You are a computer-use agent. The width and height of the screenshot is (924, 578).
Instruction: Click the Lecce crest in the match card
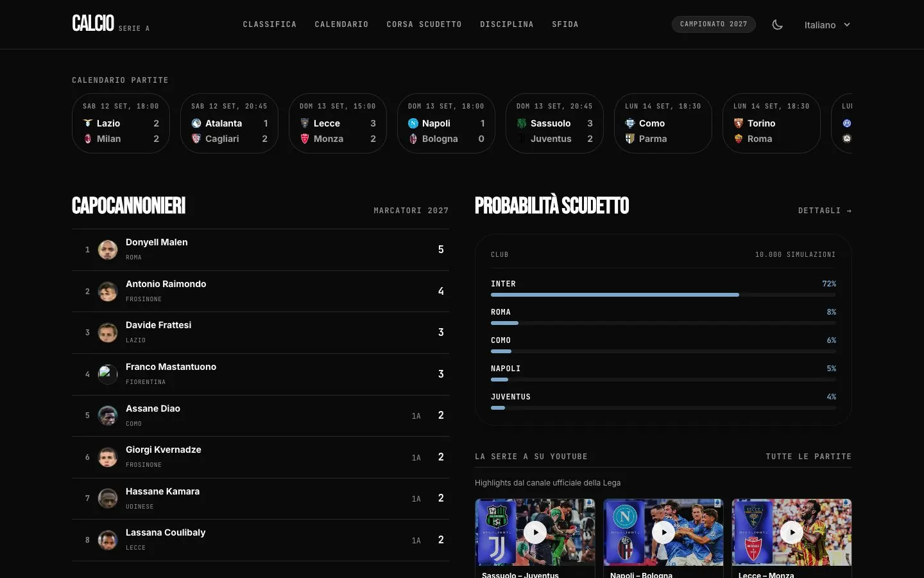click(305, 123)
